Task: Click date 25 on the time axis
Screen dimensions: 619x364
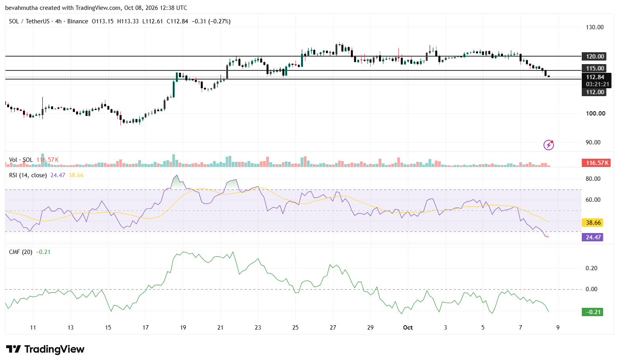Action: pos(295,327)
